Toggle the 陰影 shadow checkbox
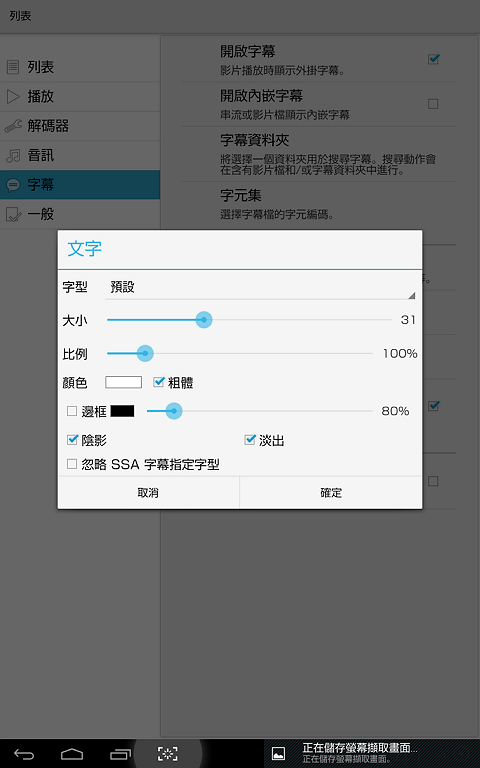The image size is (480, 768). [x=72, y=439]
